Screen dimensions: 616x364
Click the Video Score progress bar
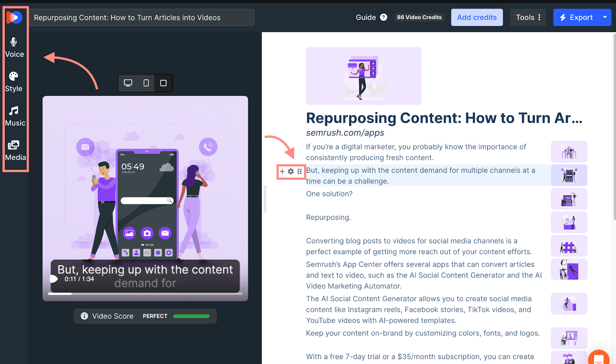pos(191,316)
